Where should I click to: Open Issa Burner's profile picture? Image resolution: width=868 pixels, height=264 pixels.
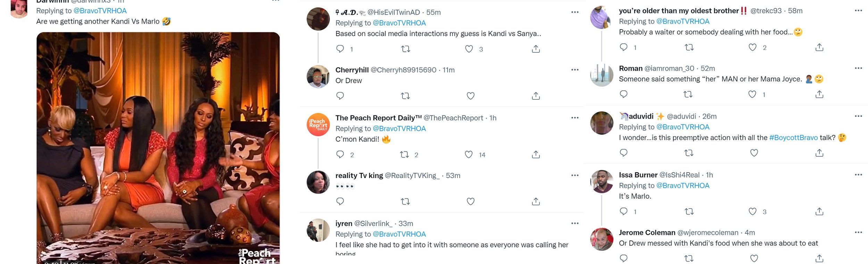602,182
